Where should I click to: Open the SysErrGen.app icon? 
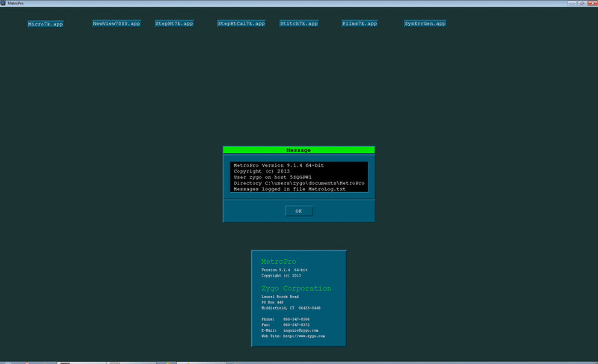(x=425, y=24)
